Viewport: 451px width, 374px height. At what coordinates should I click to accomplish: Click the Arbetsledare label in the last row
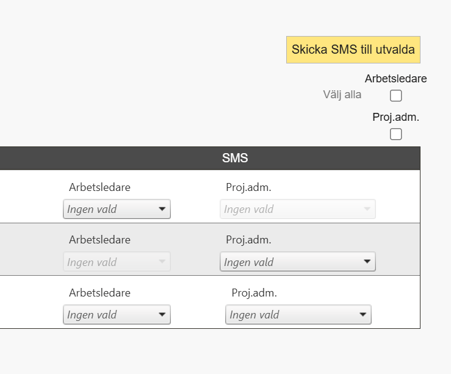tap(100, 293)
